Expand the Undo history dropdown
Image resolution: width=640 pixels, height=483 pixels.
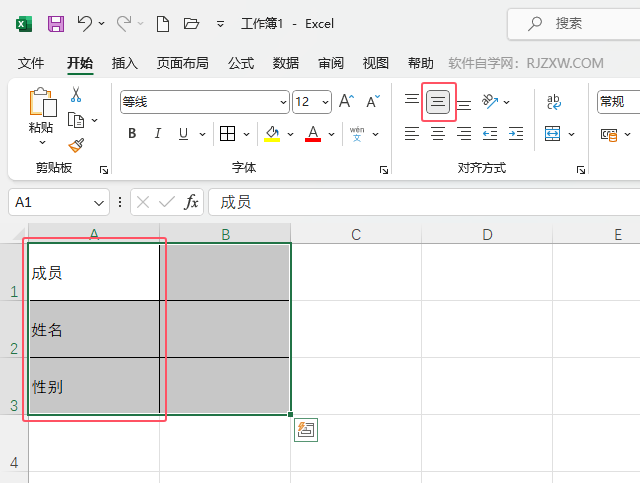102,24
